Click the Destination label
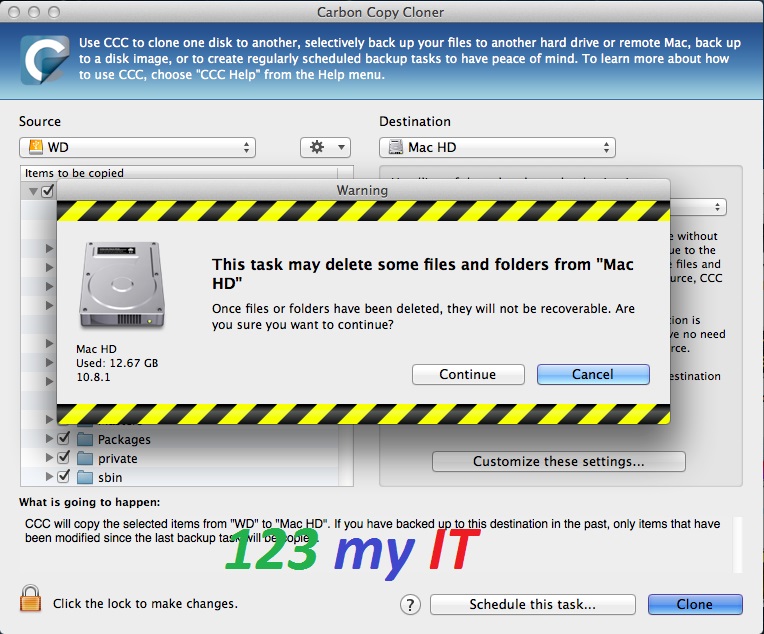This screenshot has height=634, width=764. click(415, 121)
